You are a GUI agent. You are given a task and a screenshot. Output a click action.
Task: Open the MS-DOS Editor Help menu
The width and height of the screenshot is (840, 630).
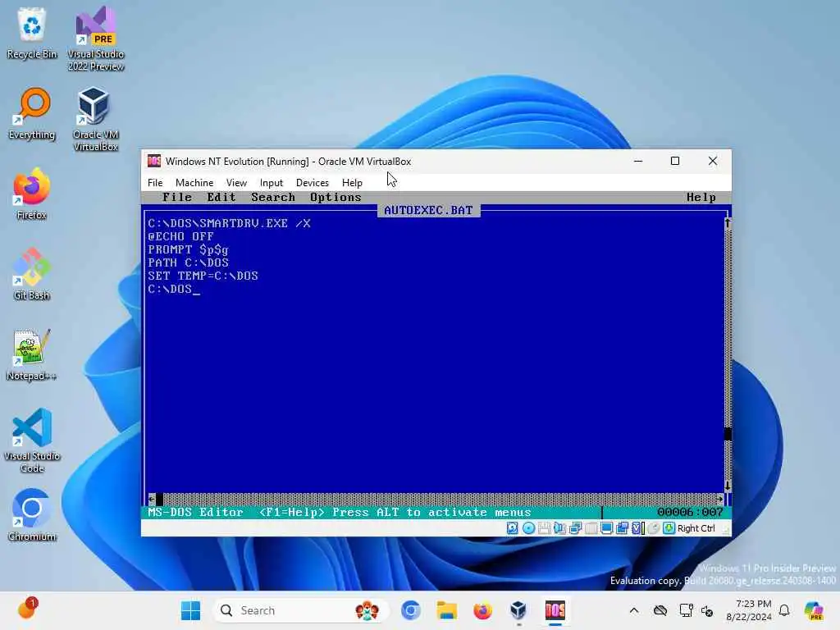click(701, 197)
